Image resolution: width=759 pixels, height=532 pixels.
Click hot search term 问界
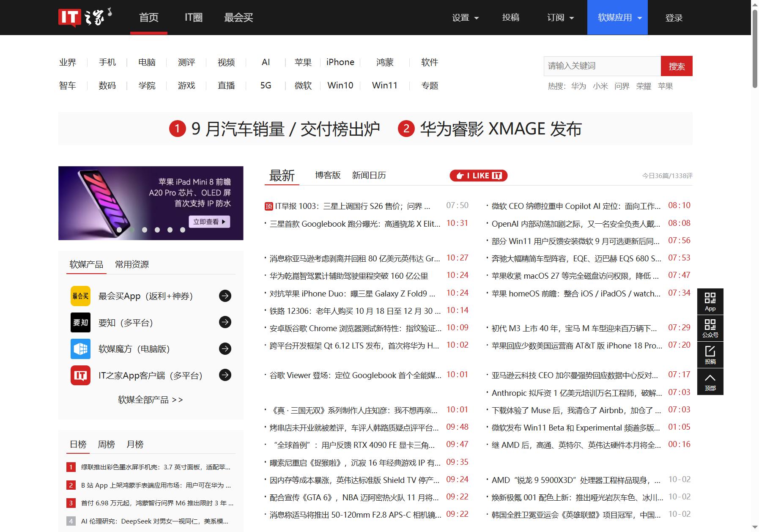pyautogui.click(x=622, y=86)
